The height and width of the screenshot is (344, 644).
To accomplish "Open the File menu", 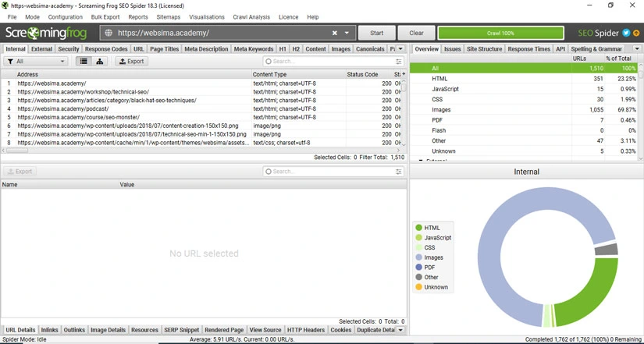I will [x=12, y=17].
